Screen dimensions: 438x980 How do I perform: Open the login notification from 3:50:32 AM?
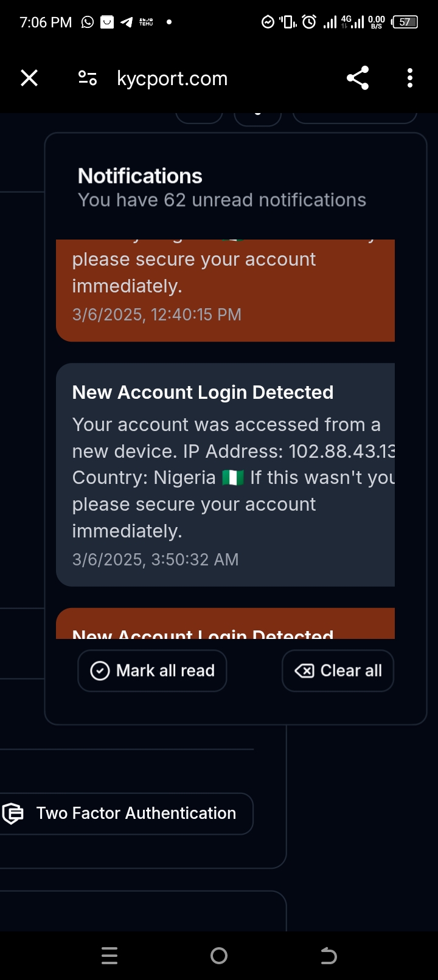coord(225,474)
